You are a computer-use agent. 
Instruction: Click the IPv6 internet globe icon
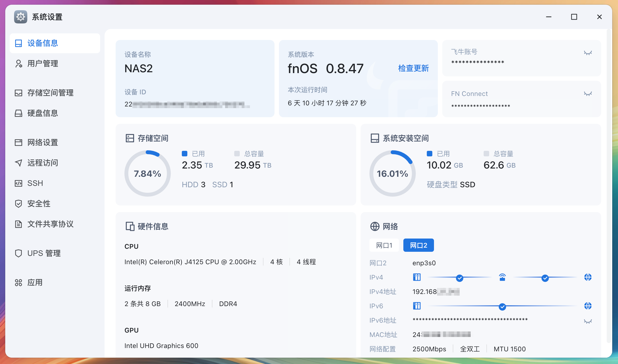click(x=588, y=306)
